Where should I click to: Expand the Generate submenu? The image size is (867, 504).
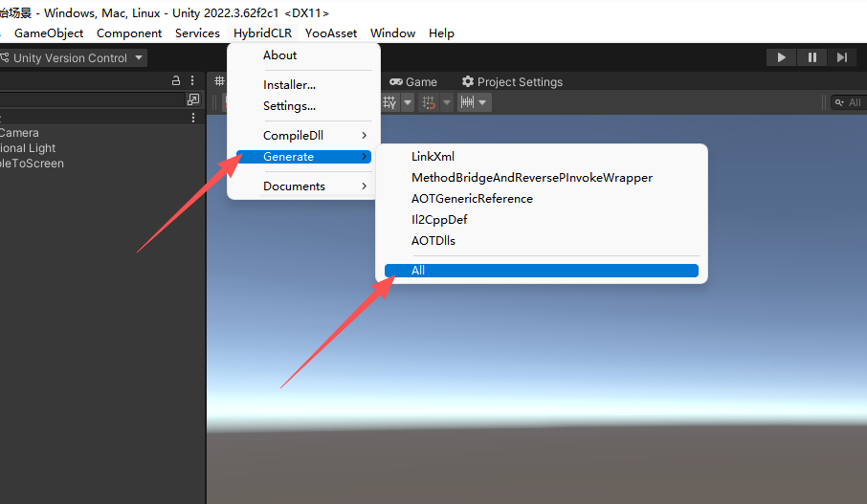(303, 157)
